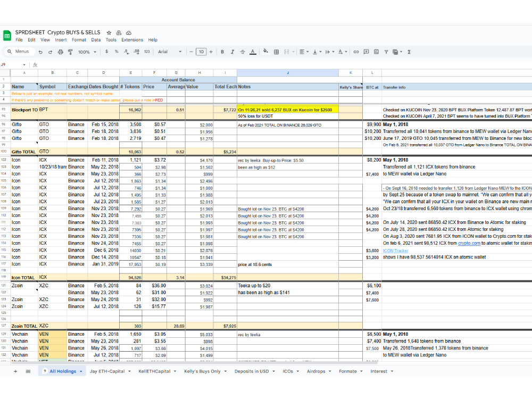Insert a chart

(x=376, y=52)
